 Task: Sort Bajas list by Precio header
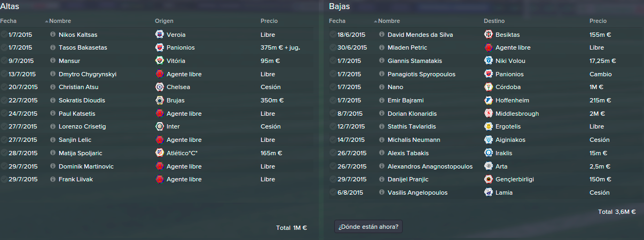click(598, 21)
